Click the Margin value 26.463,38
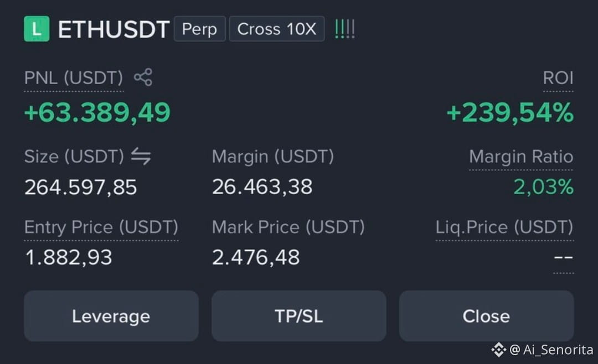This screenshot has width=598, height=364. [x=262, y=187]
